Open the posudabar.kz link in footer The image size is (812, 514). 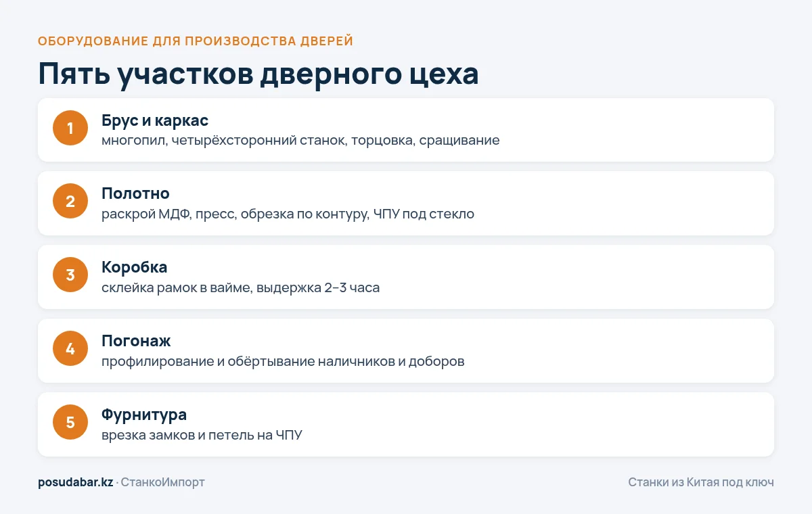(76, 482)
